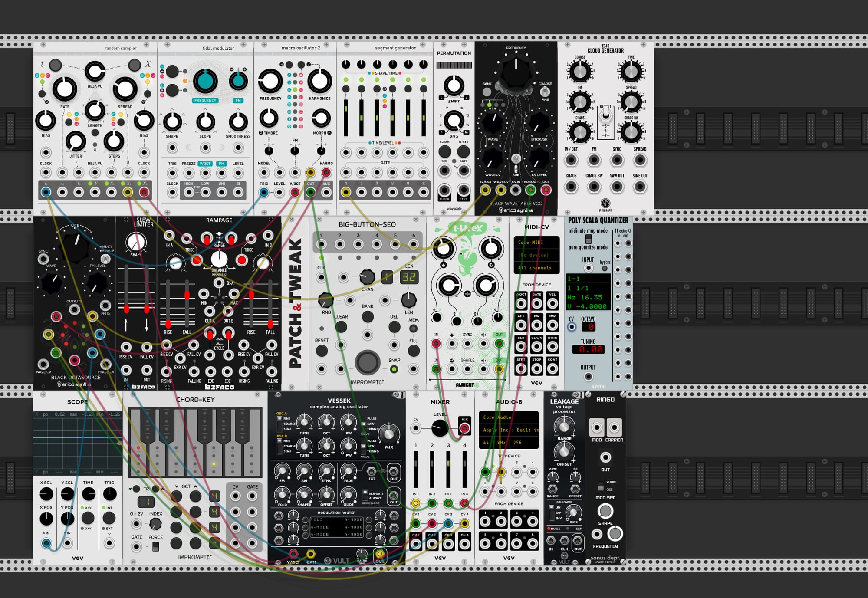Click the Permutation WRITE button
This screenshot has width=868, height=598.
click(464, 151)
